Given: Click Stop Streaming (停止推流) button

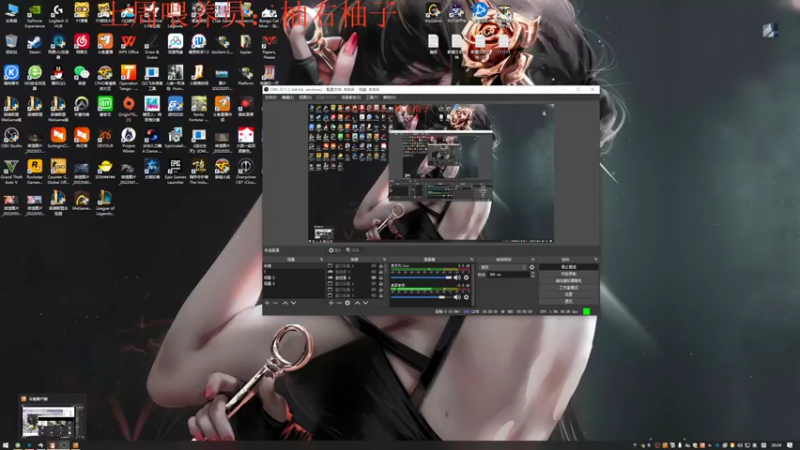Looking at the screenshot, I should click(568, 267).
